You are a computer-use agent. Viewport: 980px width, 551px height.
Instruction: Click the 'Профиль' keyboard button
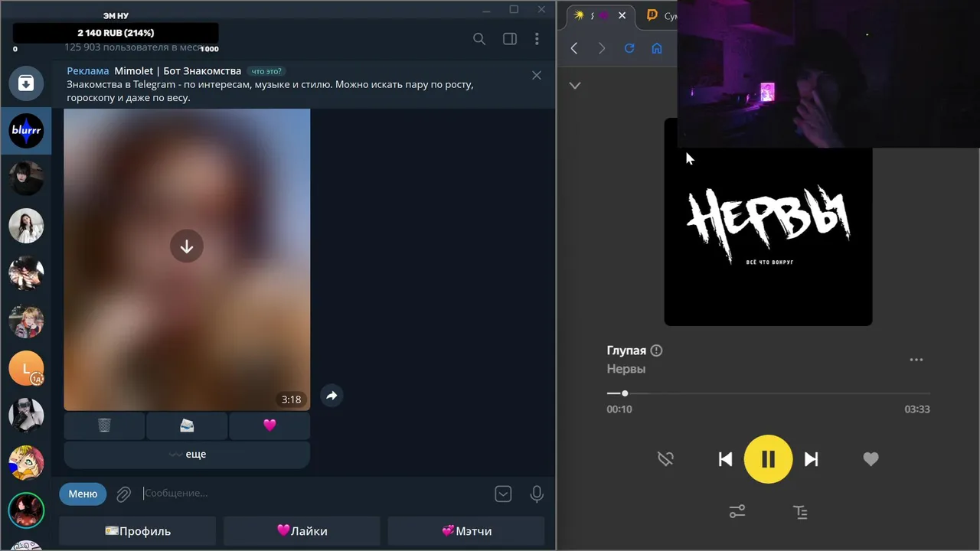pyautogui.click(x=138, y=530)
